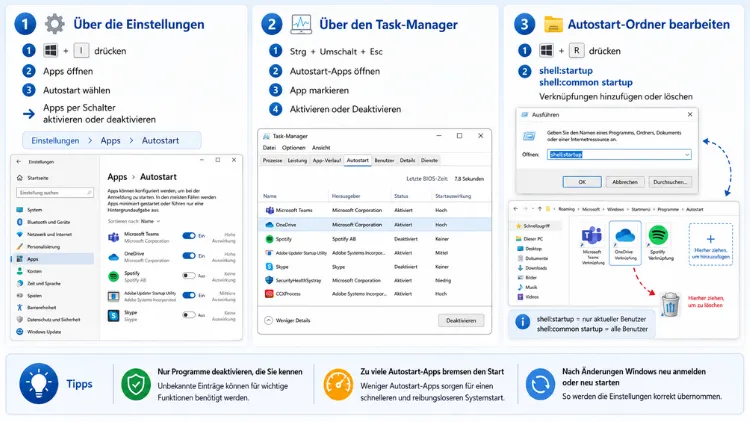Click Skype app icon in settings Autostart list
This screenshot has width=750, height=422.
[113, 315]
